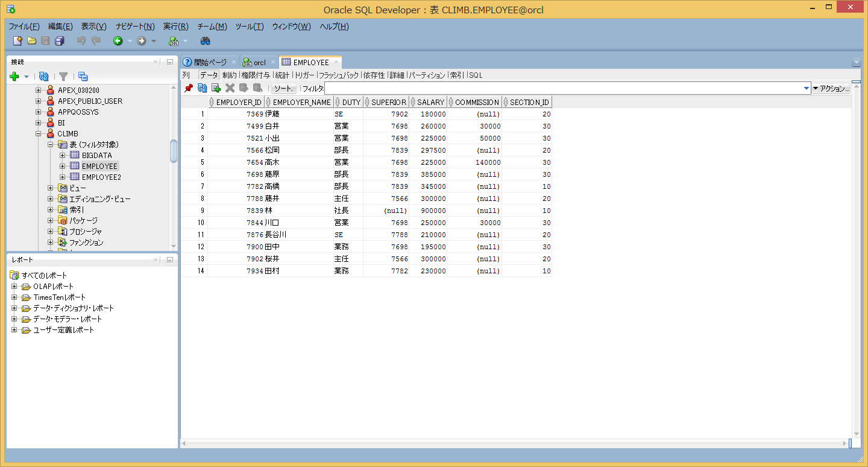
Task: Collapse the 表 (フィルタ対象) node
Action: coord(51,144)
